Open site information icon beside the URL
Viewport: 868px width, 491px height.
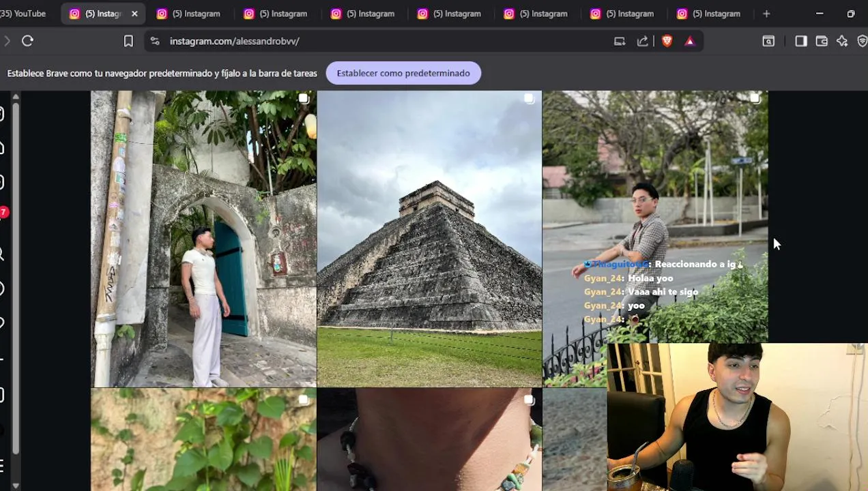click(x=155, y=41)
